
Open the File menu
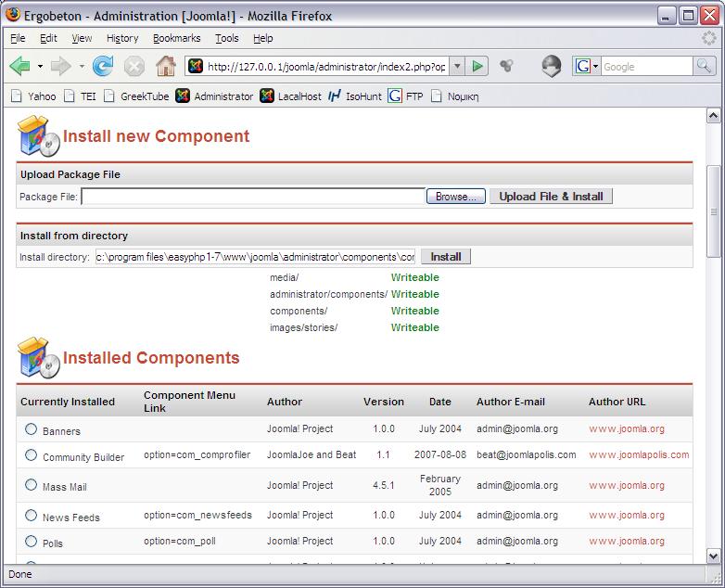(x=18, y=38)
